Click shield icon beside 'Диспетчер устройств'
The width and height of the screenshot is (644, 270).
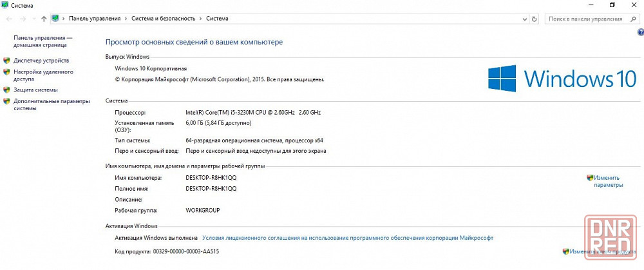(6, 61)
